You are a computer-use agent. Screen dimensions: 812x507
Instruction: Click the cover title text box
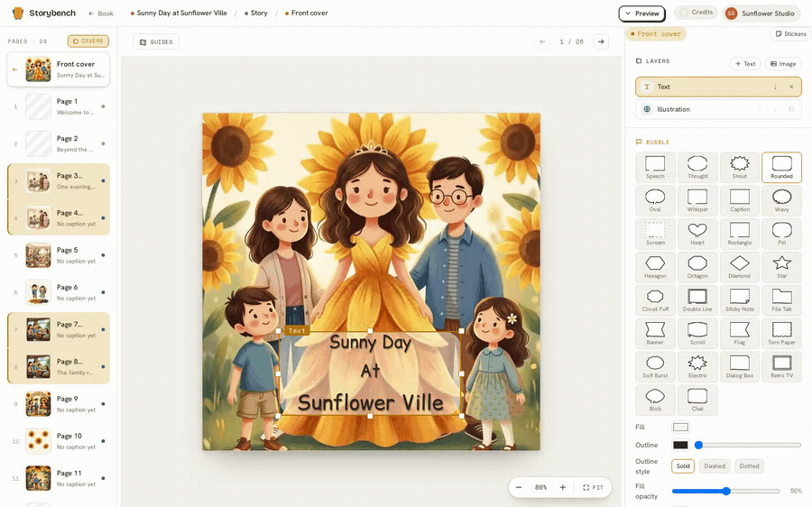click(370, 373)
